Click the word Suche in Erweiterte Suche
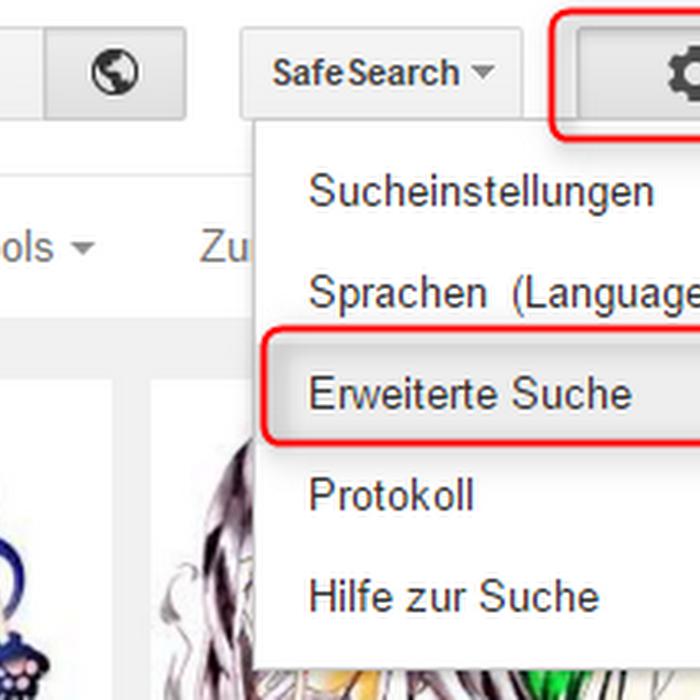Screen dimensions: 700x700 [x=572, y=393]
